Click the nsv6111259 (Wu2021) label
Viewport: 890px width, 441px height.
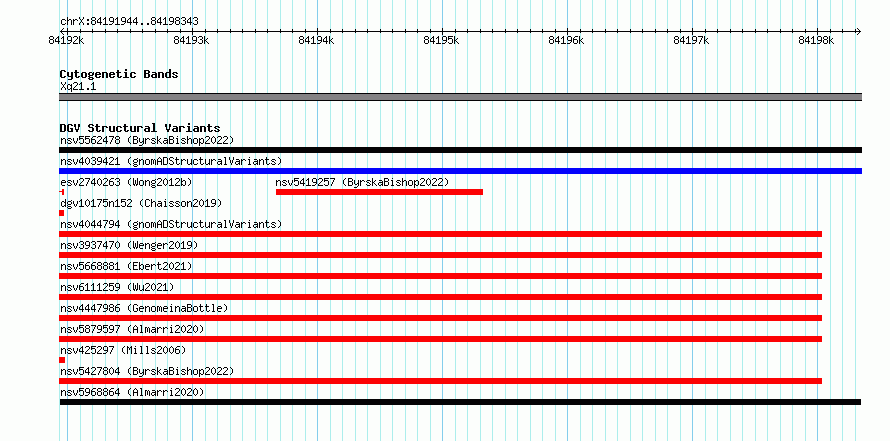(x=117, y=287)
